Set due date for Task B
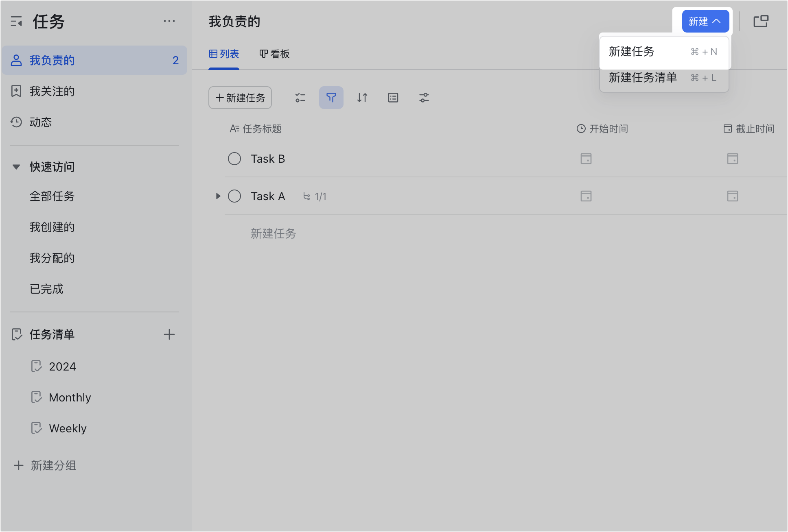The height and width of the screenshot is (532, 788). pyautogui.click(x=733, y=159)
